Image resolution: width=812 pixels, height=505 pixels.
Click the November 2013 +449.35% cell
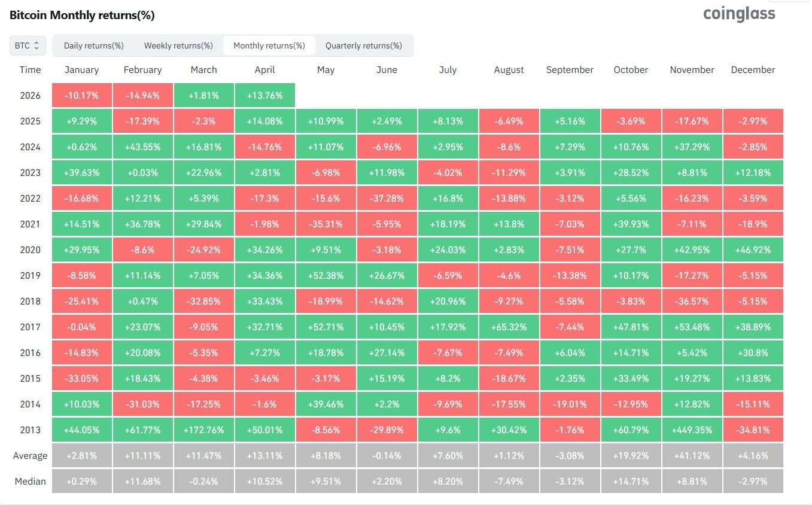[x=692, y=430]
